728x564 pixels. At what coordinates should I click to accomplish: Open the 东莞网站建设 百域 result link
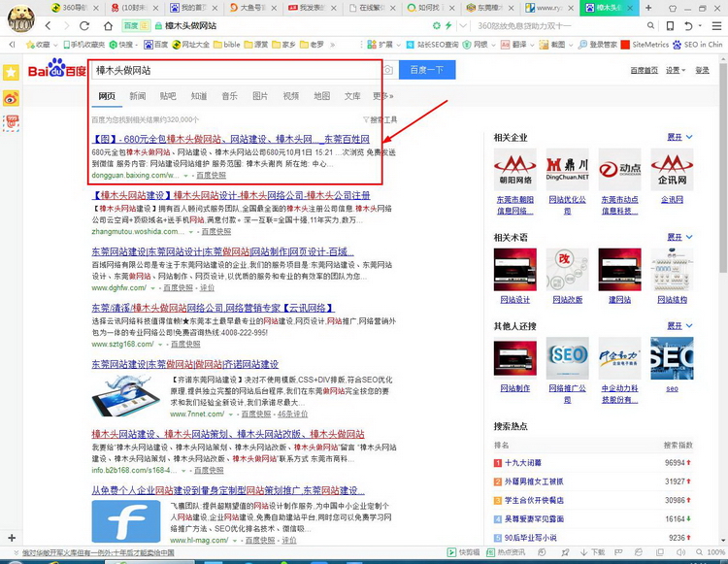(x=223, y=252)
